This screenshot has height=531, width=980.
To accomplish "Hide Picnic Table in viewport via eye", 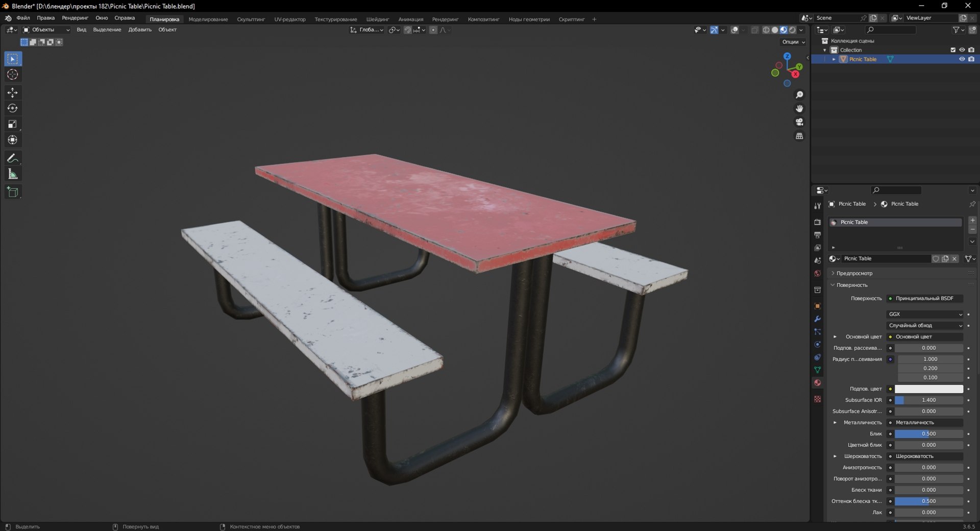I will (962, 59).
